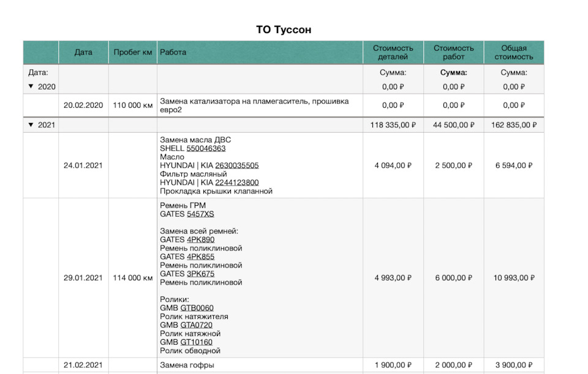
Task: Open the GMB GTB0060 link
Action: [x=197, y=308]
